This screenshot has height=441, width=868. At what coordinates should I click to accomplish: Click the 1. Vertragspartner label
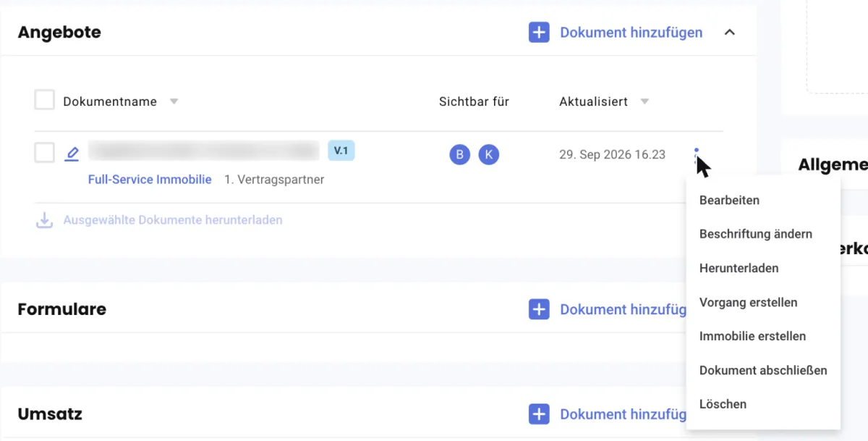click(274, 180)
